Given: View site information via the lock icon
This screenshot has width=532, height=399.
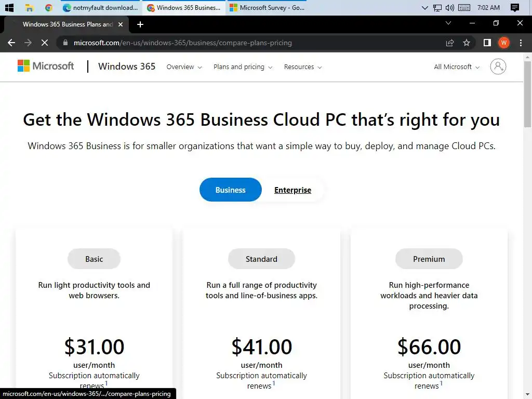Looking at the screenshot, I should point(65,43).
